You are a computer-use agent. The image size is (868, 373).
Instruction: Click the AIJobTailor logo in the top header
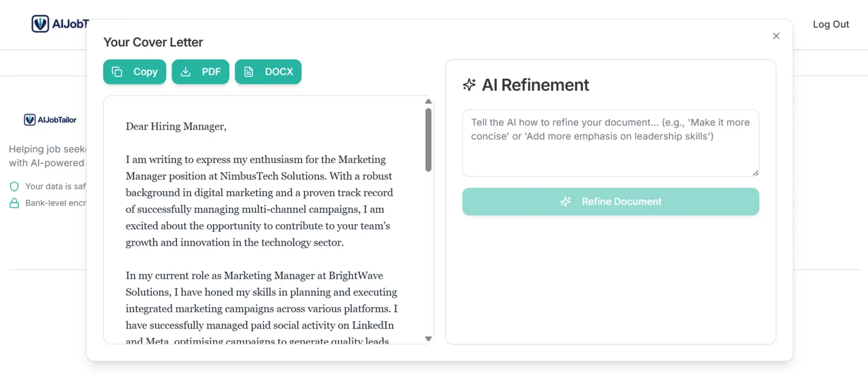(x=60, y=24)
